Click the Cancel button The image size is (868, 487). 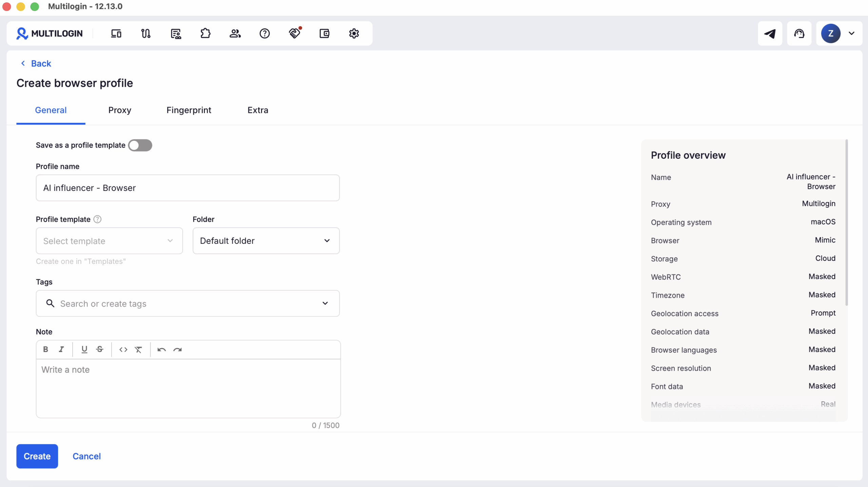[x=86, y=456]
